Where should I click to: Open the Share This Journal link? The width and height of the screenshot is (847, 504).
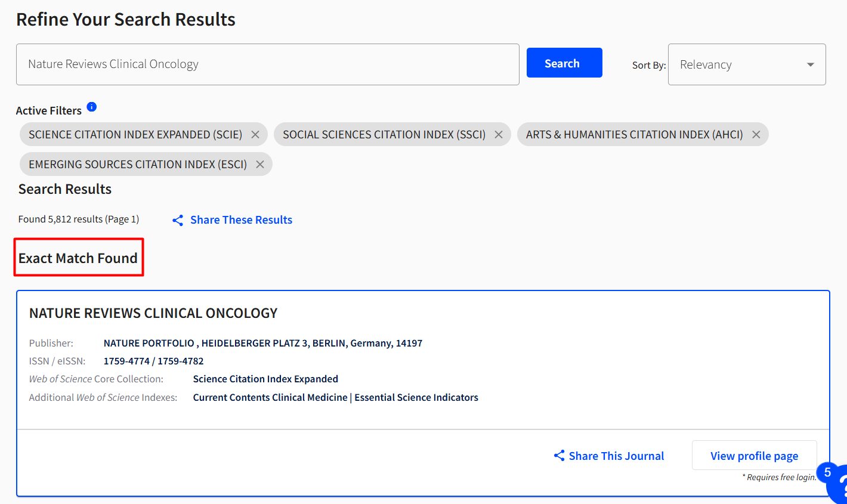point(617,455)
